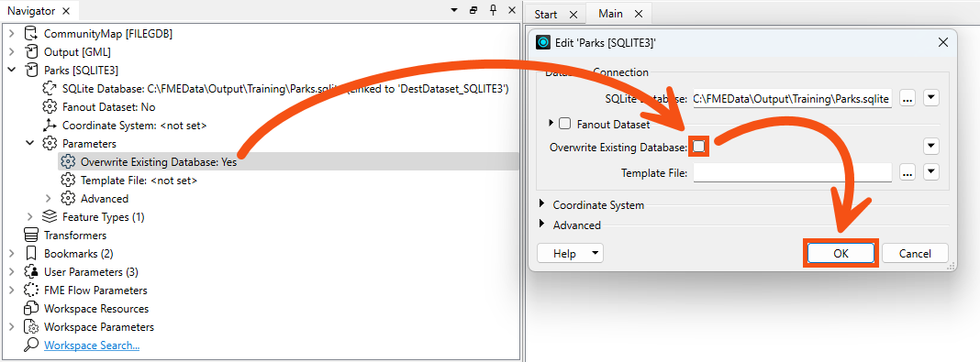Expand the Coordinate System section in dialog
Viewport: 980px width, 362px height.
pyautogui.click(x=542, y=204)
